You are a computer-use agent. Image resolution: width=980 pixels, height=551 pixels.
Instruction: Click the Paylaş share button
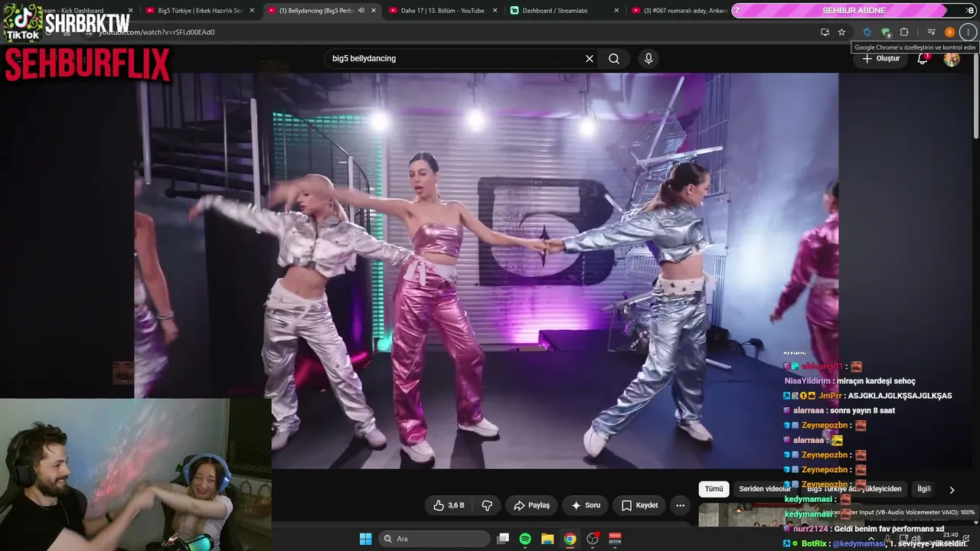(x=531, y=505)
